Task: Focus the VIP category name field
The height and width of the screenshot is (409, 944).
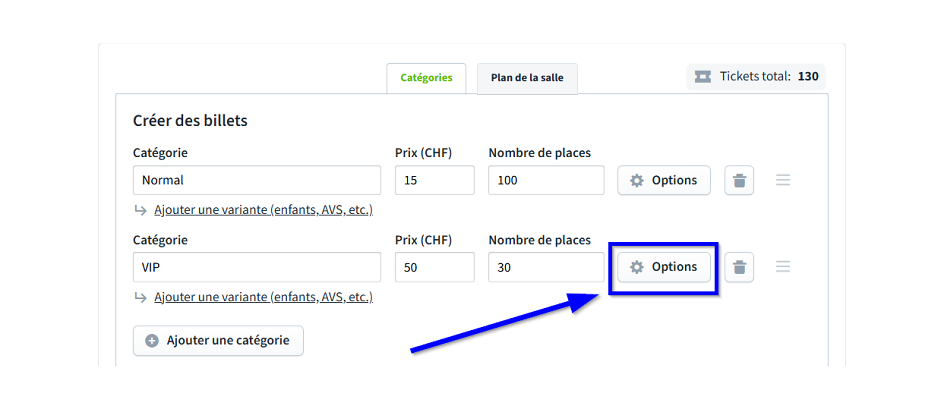Action: coord(257,267)
